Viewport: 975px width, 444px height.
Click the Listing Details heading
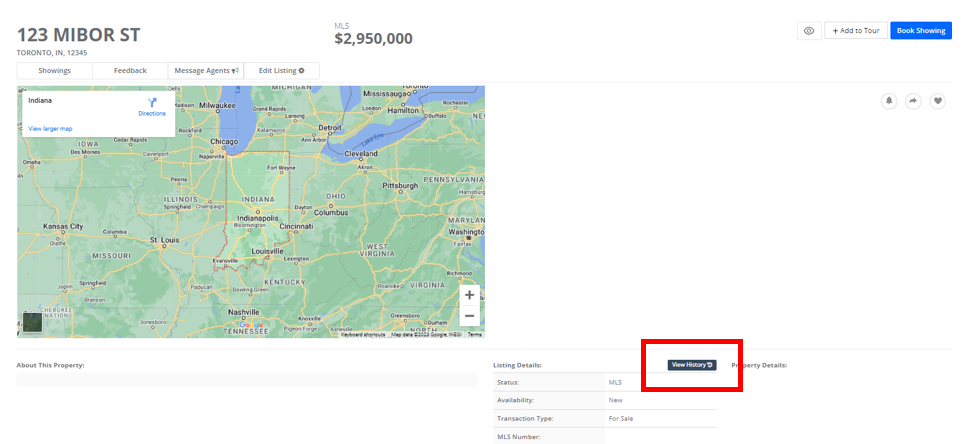517,365
